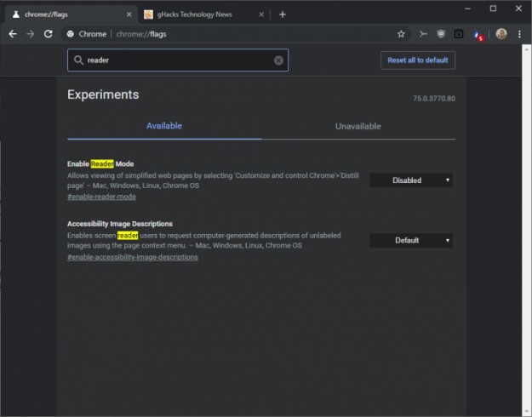Switch to the chrome://flags tab
This screenshot has width=532, height=417.
click(71, 14)
